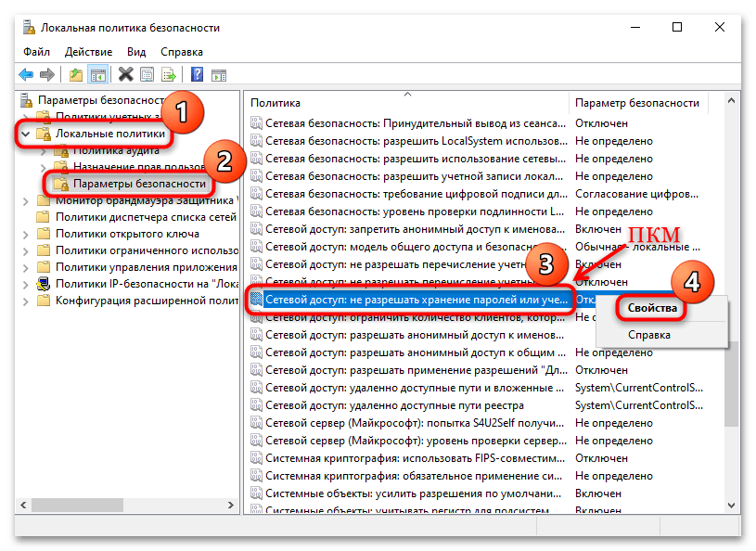This screenshot has height=551, width=756.
Task: Sort by the Параметр безопасности column header
Action: coord(636,102)
